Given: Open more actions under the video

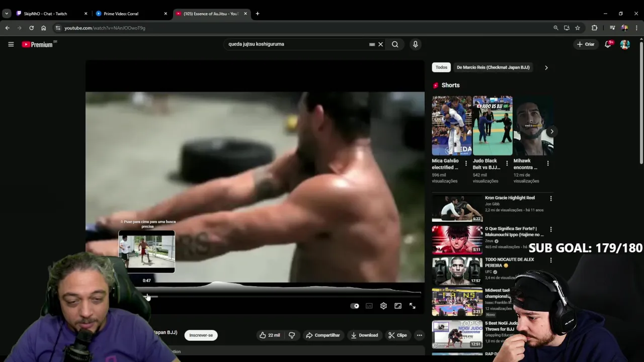Looking at the screenshot, I should click(x=419, y=335).
